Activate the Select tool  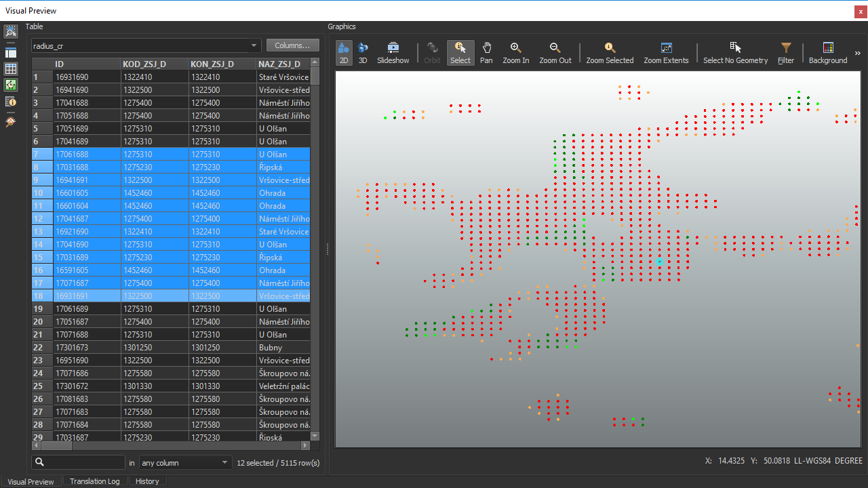460,53
